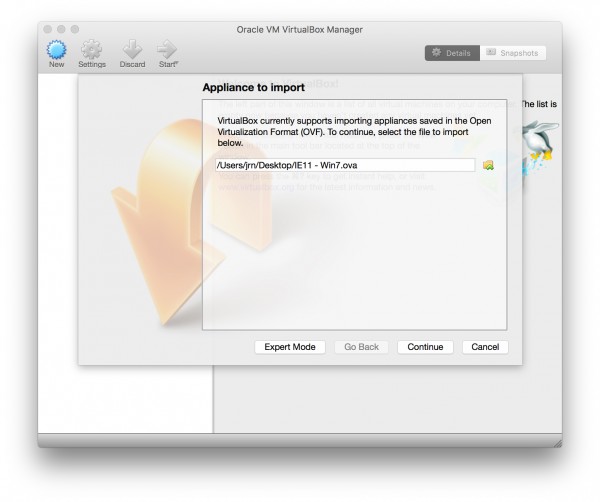The height and width of the screenshot is (502, 600).
Task: Click the appliance file path field
Action: pos(345,165)
